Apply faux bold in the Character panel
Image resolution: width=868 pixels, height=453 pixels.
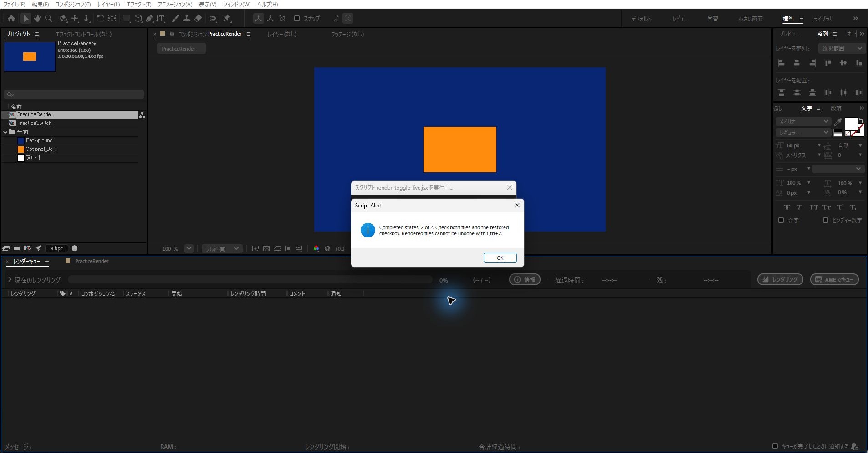[x=786, y=207]
